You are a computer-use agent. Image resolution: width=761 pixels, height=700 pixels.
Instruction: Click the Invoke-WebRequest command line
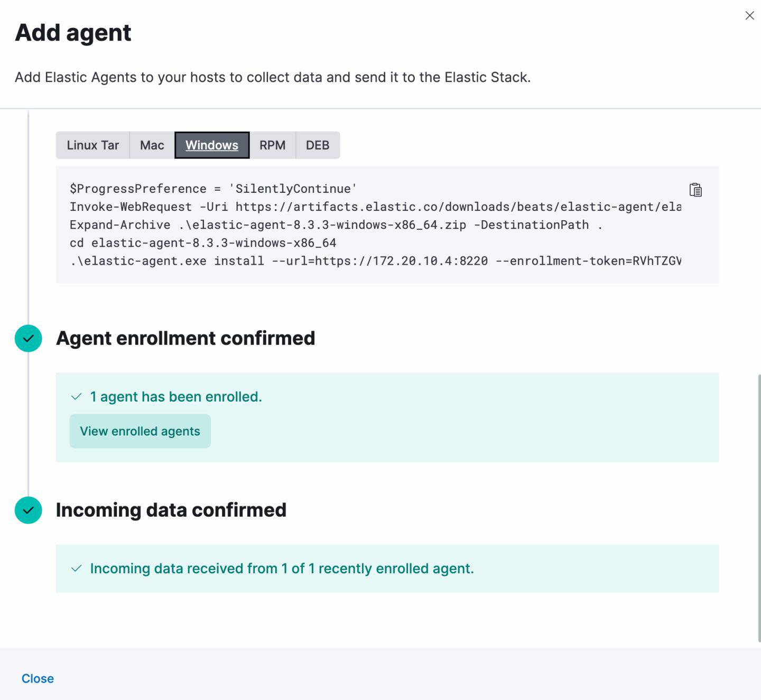pyautogui.click(x=375, y=207)
